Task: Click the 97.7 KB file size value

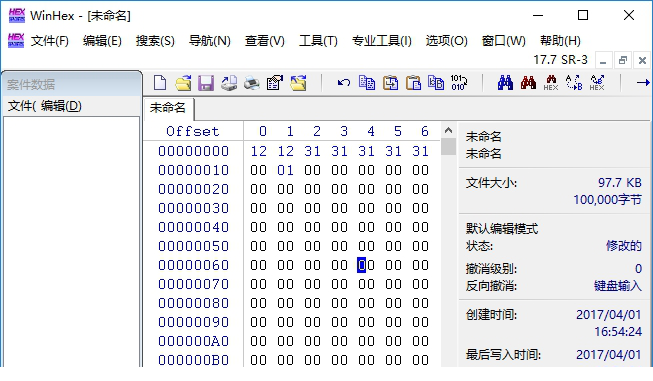Action: (620, 182)
